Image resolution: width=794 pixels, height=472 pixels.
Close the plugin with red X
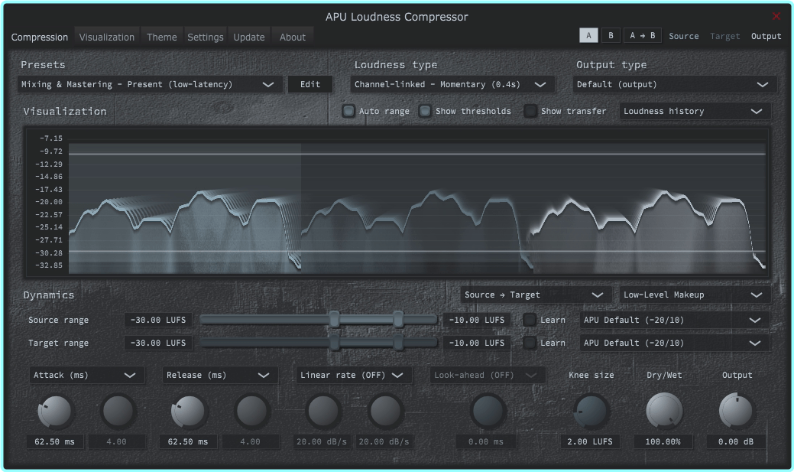click(776, 16)
